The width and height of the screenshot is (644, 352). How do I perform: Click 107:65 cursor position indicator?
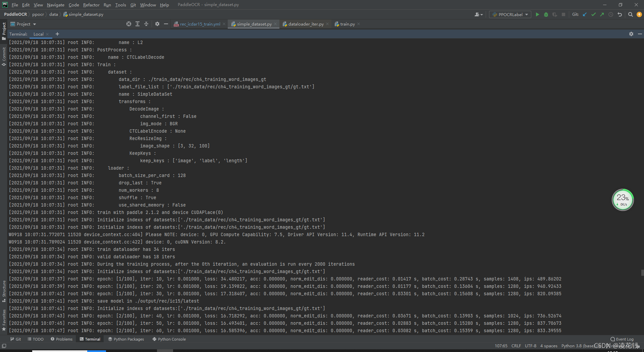click(501, 346)
